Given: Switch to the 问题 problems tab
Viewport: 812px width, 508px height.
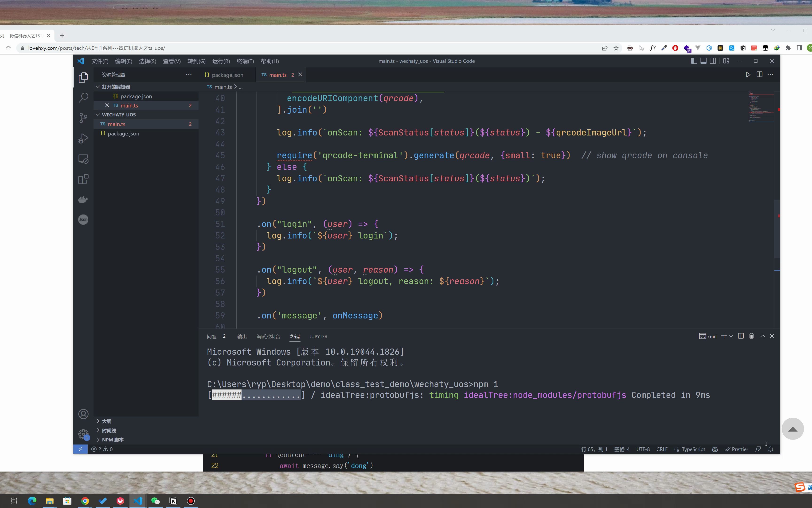Looking at the screenshot, I should point(212,336).
